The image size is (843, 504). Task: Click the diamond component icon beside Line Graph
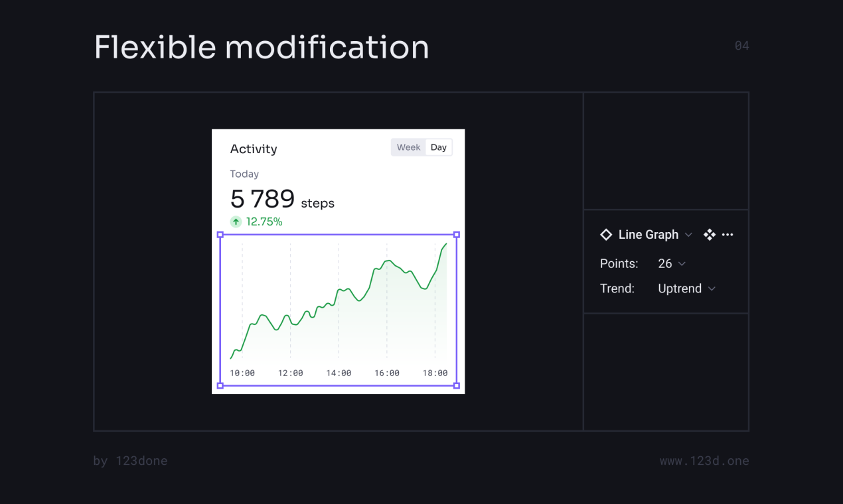606,234
